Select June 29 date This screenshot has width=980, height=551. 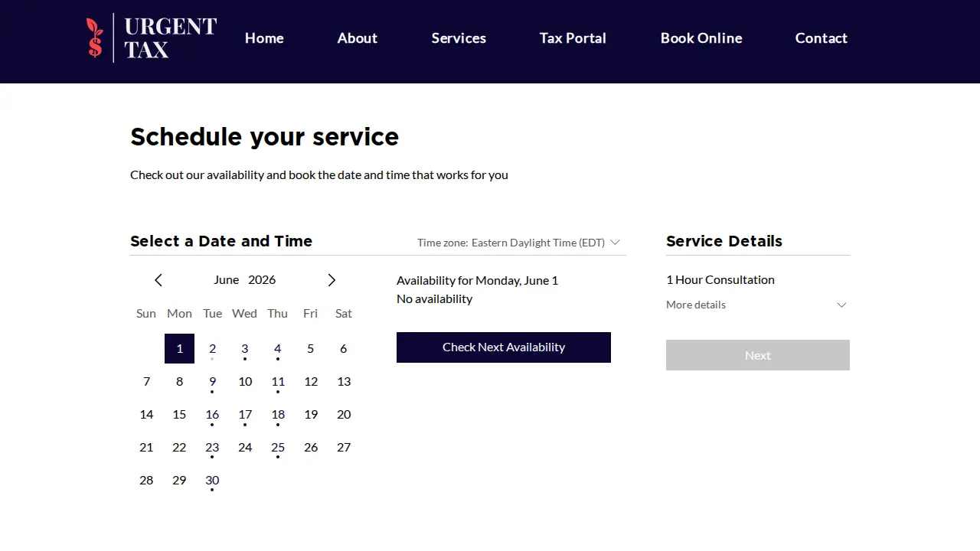click(x=179, y=480)
